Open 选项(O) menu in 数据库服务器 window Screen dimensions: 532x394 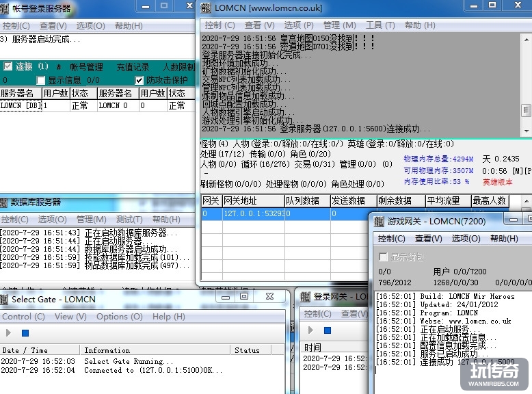click(x=52, y=220)
